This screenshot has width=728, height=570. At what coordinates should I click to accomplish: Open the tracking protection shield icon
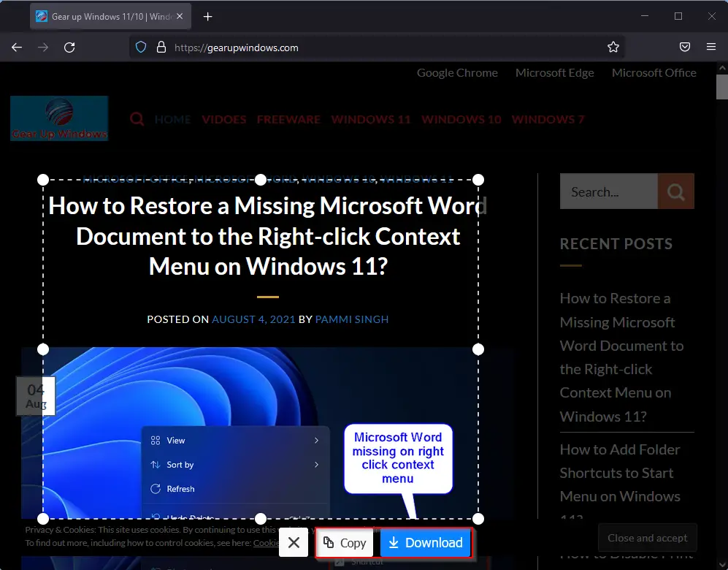[141, 47]
